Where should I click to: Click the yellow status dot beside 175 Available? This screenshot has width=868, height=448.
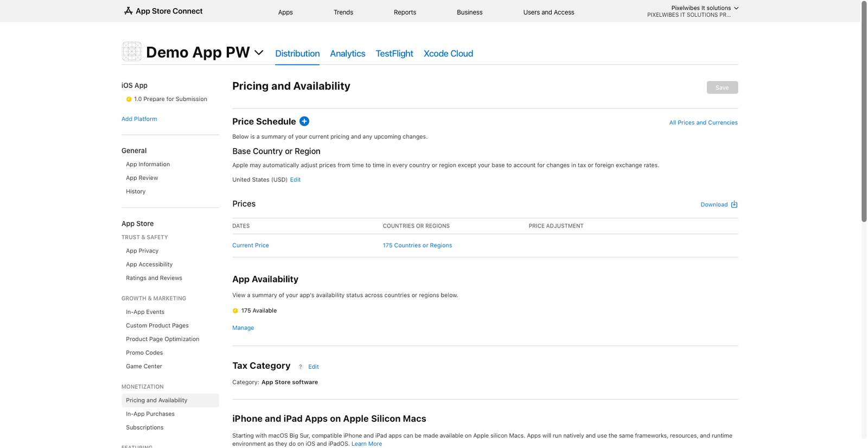pos(235,311)
